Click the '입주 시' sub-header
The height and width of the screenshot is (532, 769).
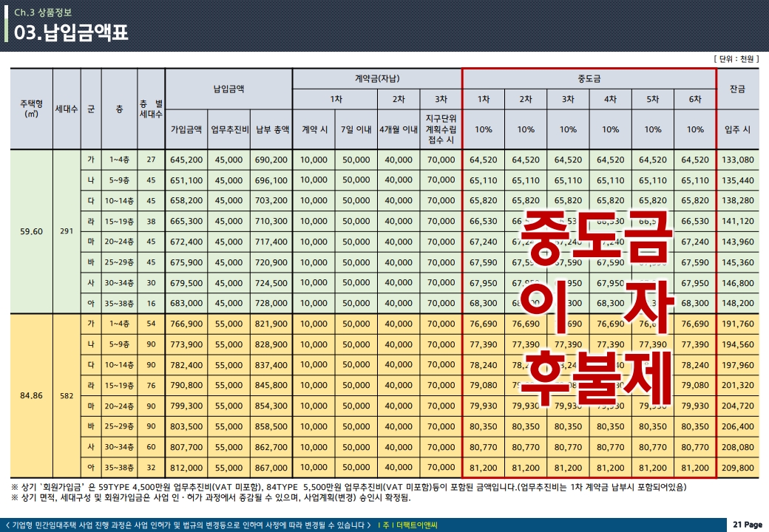[738, 129]
